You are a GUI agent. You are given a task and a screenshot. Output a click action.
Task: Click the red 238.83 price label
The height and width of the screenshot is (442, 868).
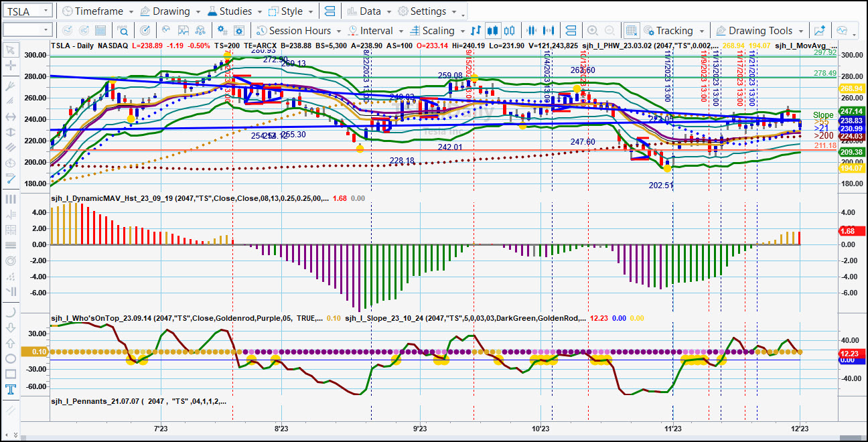(851, 121)
